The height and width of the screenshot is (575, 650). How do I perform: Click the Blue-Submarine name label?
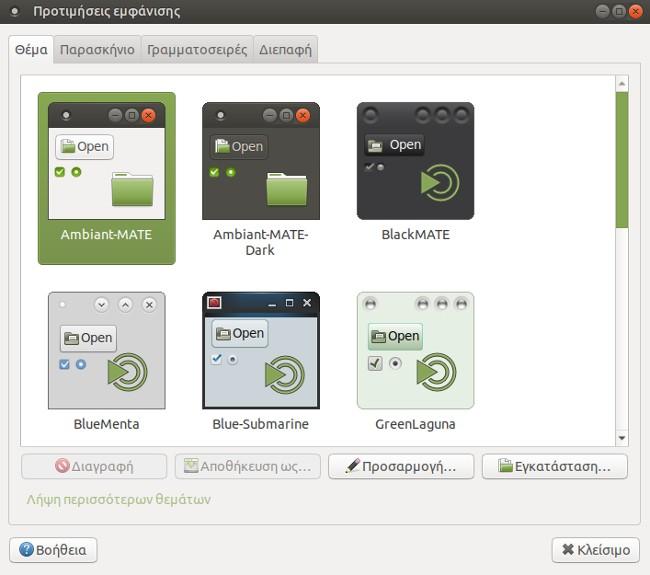click(260, 424)
